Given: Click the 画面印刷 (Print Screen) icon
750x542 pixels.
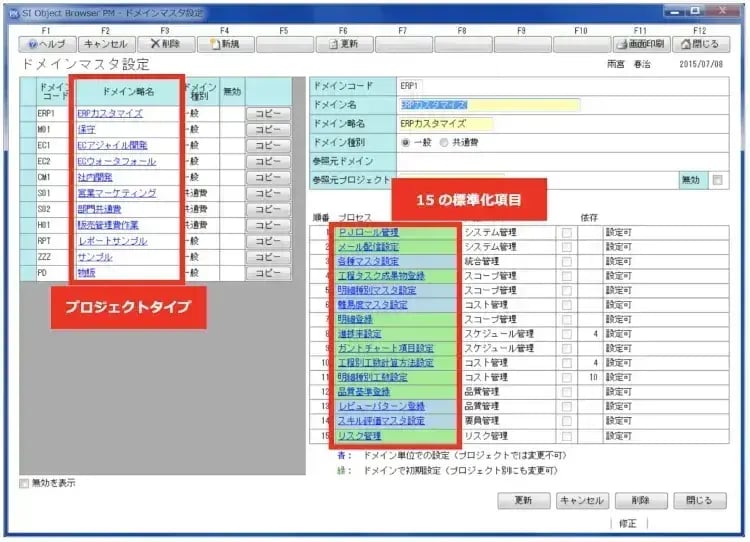Looking at the screenshot, I should coord(640,44).
